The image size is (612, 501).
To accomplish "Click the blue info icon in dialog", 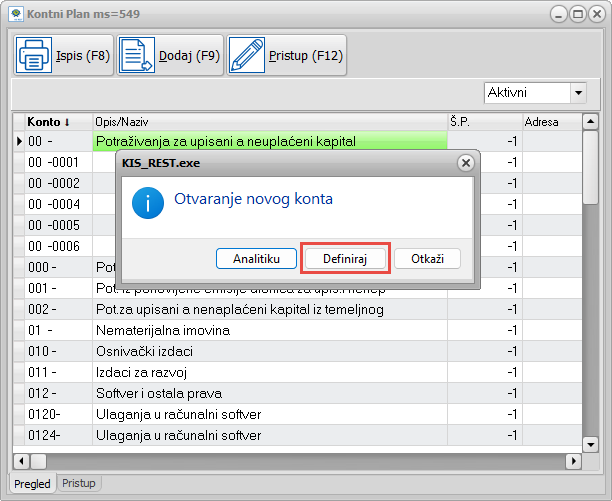I will tap(149, 204).
